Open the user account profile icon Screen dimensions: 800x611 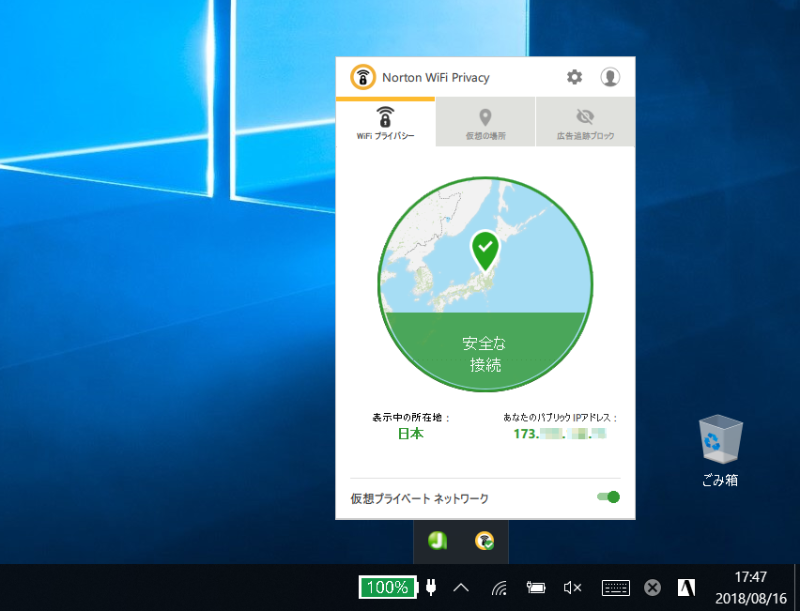click(610, 77)
